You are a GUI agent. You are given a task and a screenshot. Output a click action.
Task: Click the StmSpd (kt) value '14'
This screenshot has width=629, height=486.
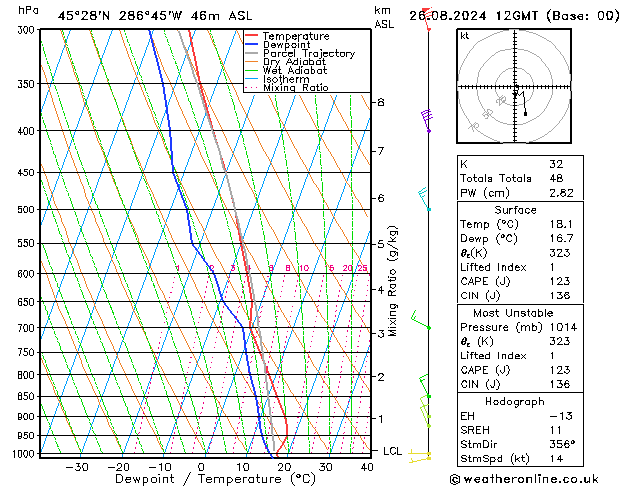tap(556, 459)
